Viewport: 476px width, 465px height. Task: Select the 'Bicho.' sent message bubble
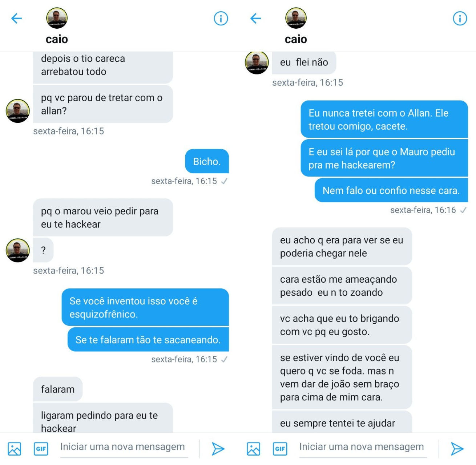[x=207, y=161]
